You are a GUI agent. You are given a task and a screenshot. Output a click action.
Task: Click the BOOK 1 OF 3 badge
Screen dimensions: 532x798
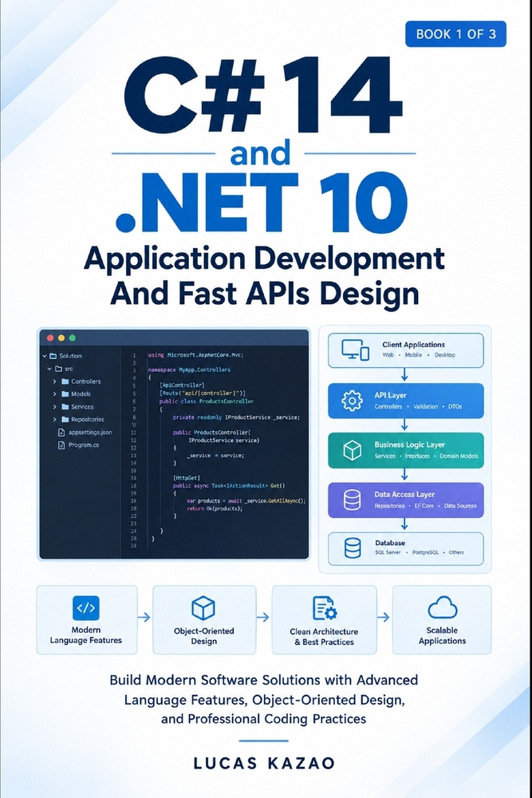455,34
